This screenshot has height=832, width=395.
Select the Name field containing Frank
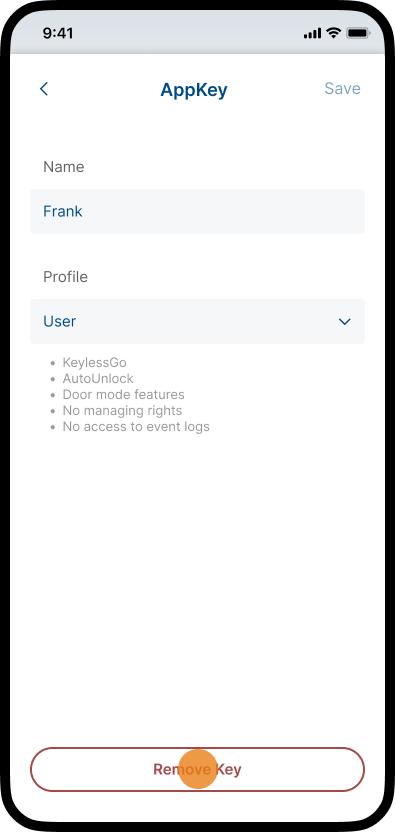pyautogui.click(x=198, y=211)
